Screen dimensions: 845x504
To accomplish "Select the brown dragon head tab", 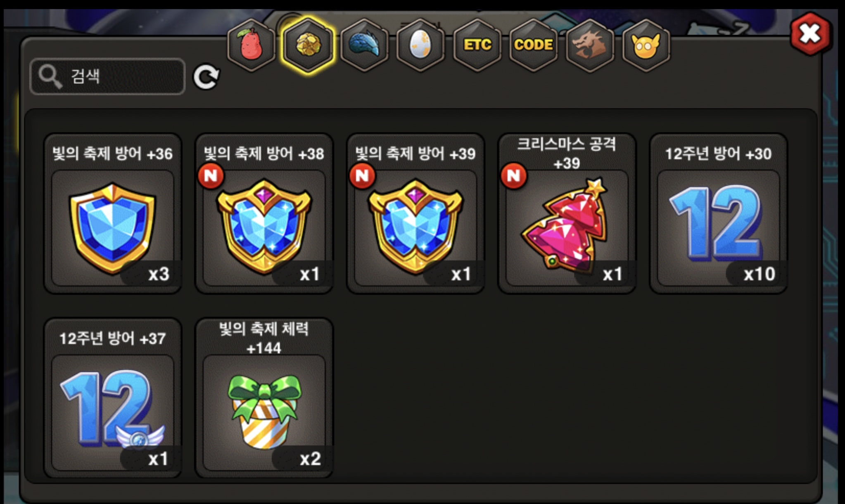I will (x=590, y=45).
